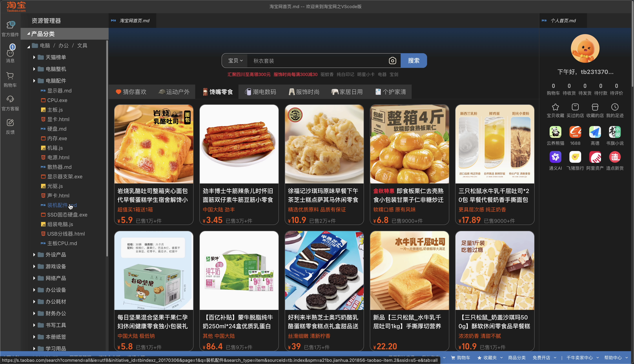Open 我的足迹 clock icon
The width and height of the screenshot is (634, 364).
pos(615,107)
